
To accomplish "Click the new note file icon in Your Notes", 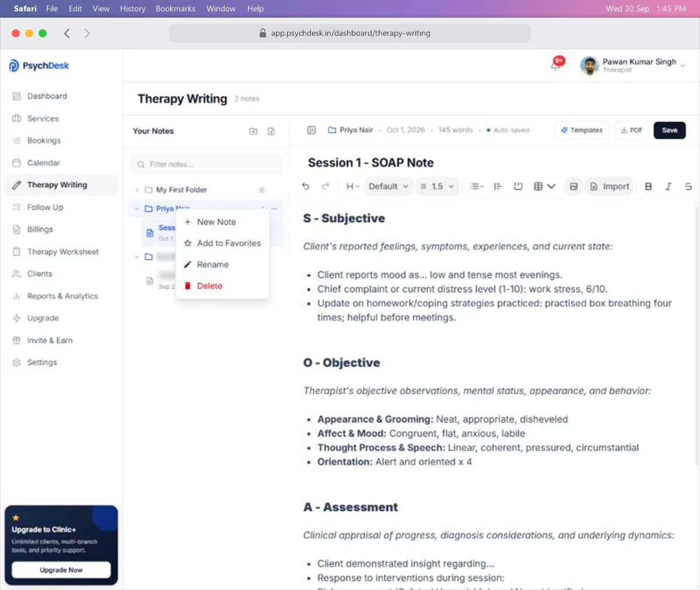I will pyautogui.click(x=271, y=131).
